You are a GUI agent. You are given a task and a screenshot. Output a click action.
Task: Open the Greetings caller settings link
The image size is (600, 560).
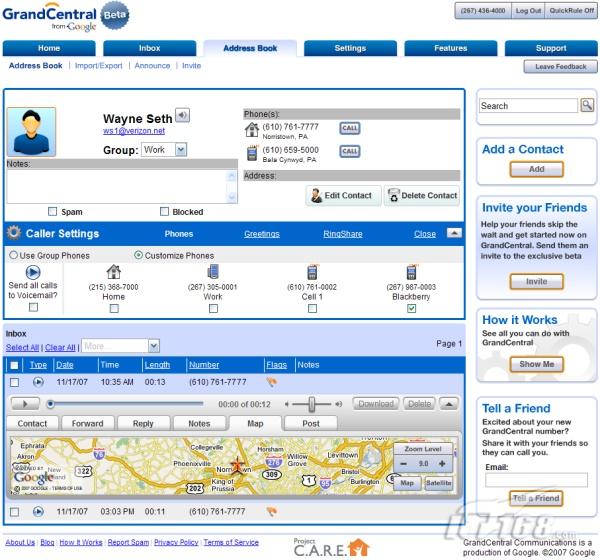point(262,234)
